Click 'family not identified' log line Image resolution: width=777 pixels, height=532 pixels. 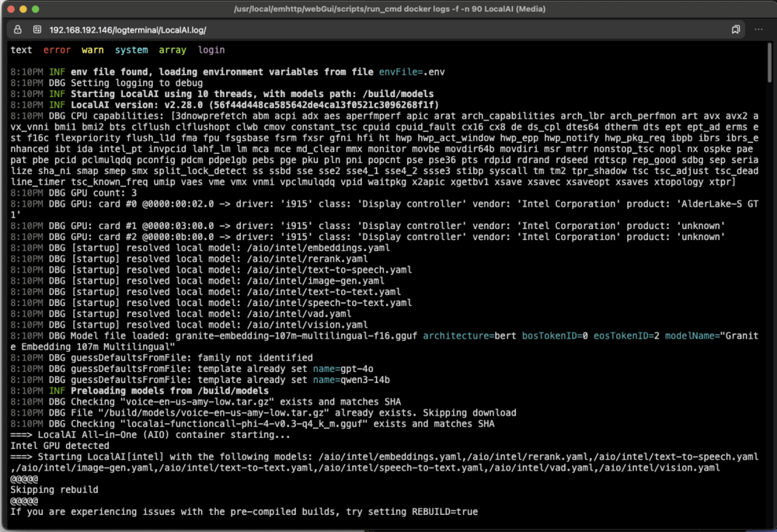(162, 357)
